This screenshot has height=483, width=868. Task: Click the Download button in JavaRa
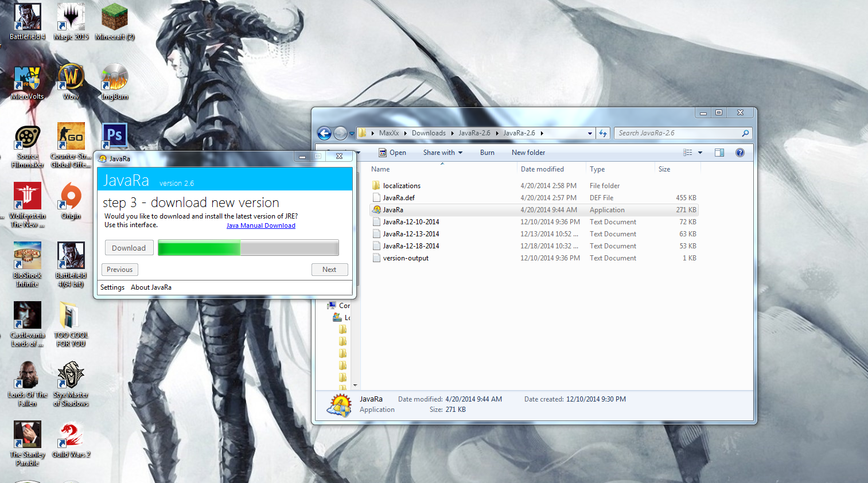point(129,248)
